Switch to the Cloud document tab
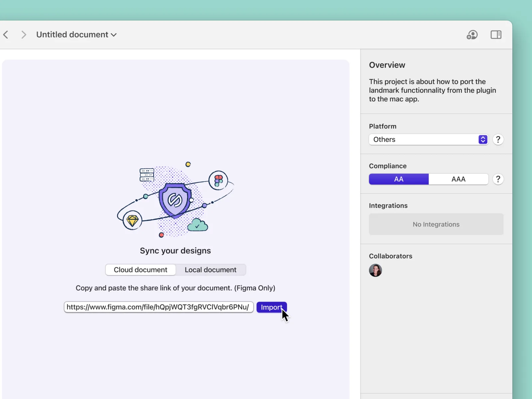Viewport: 532px width, 399px height. coord(140,270)
